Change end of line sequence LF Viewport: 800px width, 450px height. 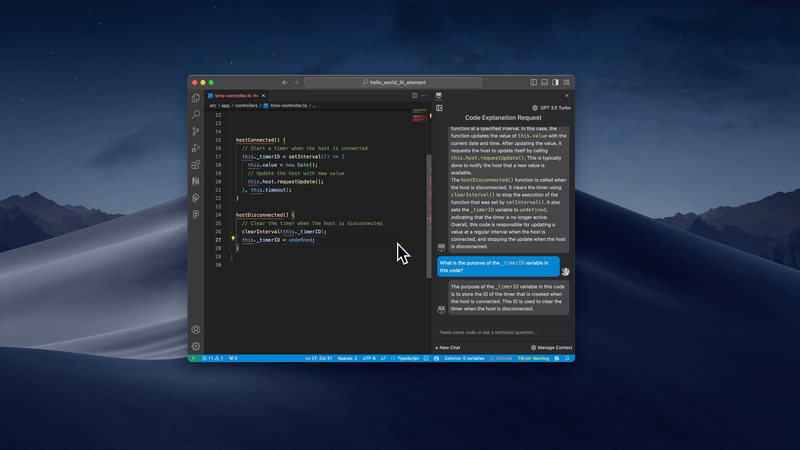click(383, 358)
